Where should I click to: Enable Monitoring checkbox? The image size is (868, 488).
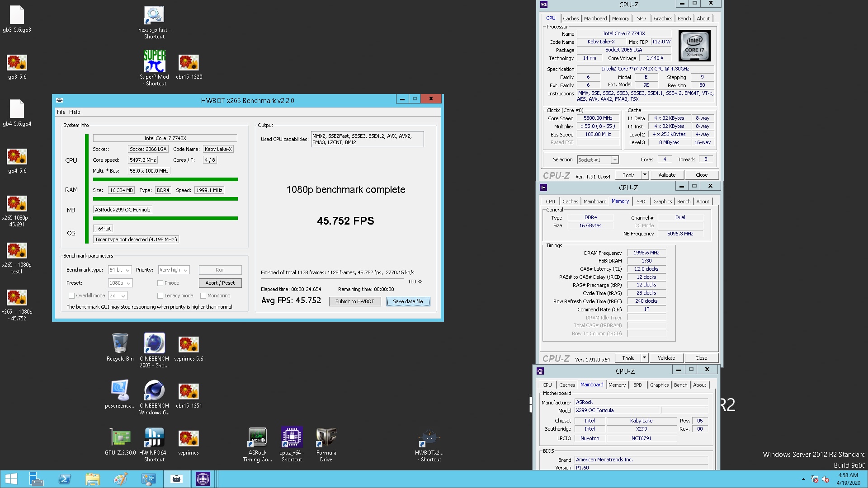pyautogui.click(x=203, y=296)
